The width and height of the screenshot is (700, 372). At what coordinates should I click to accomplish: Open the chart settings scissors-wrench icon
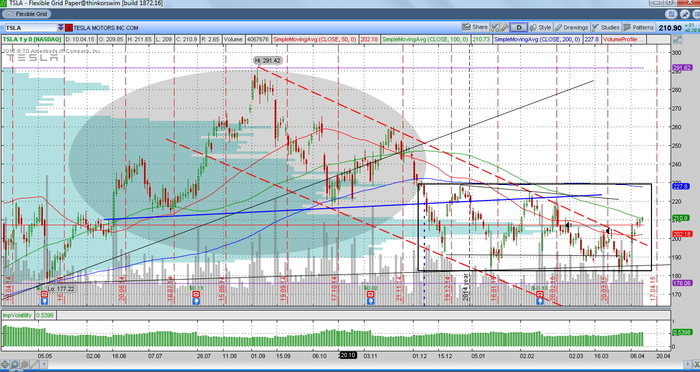coord(495,28)
